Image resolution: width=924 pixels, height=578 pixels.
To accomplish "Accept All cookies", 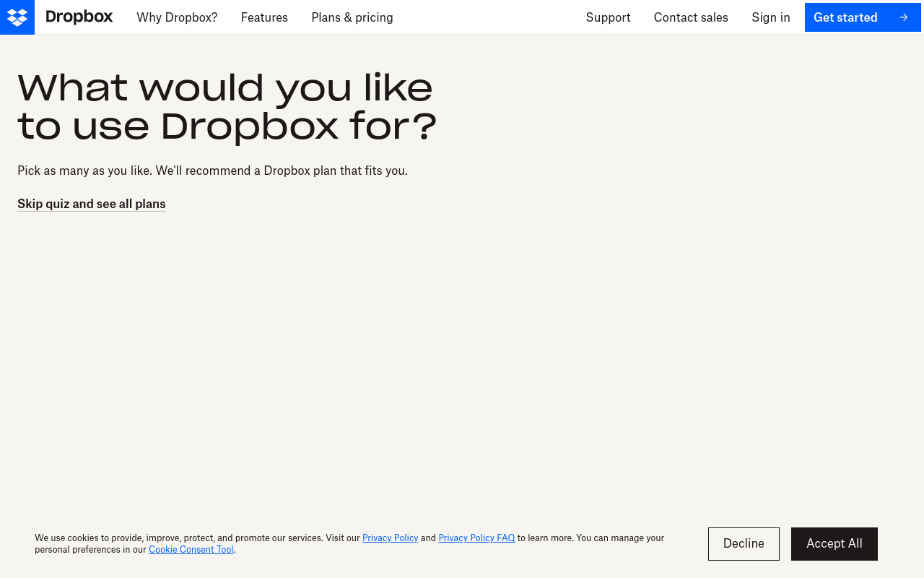I will [834, 544].
